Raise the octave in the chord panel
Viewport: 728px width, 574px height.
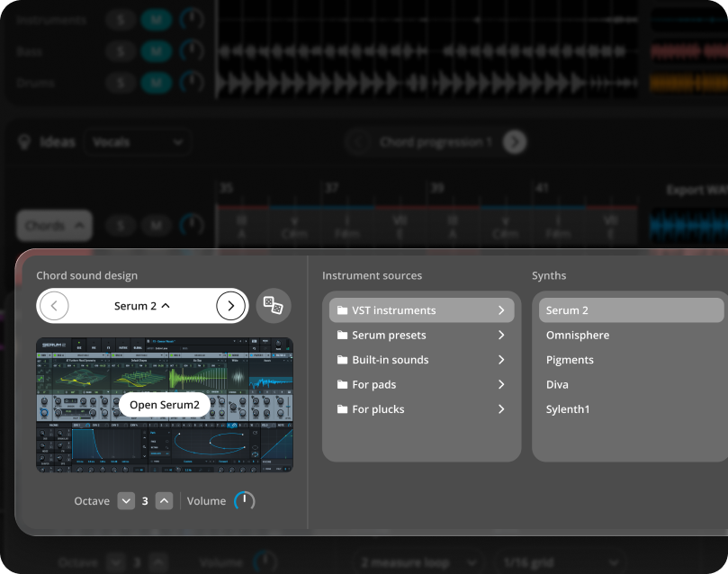164,501
